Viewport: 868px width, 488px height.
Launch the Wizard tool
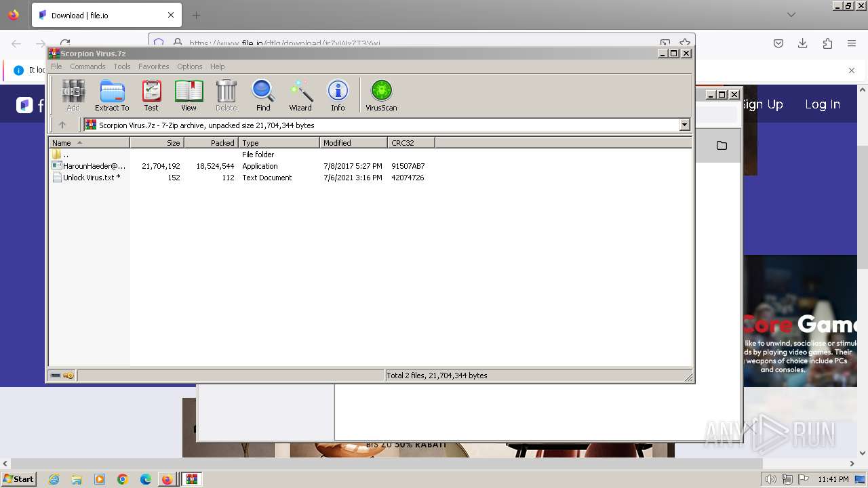(300, 95)
